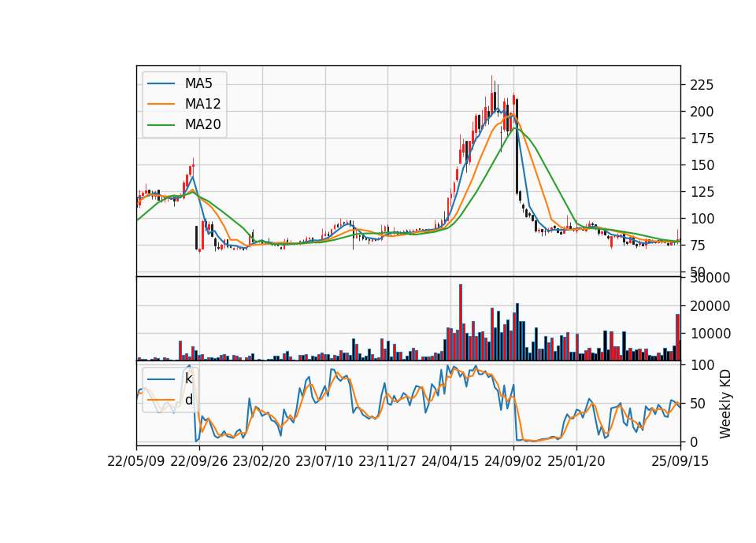Click the date label 25/09/15
This screenshot has height=543, width=756.
pos(680,461)
